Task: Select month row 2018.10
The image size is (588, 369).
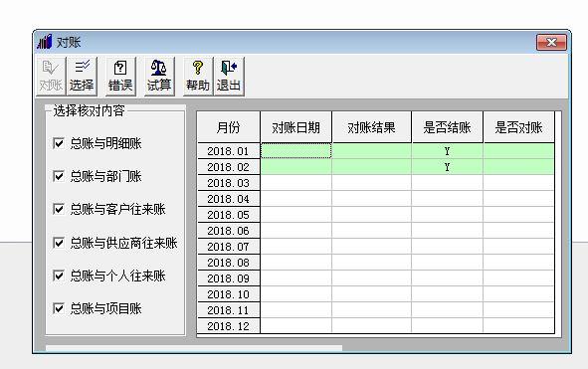Action: tap(229, 294)
